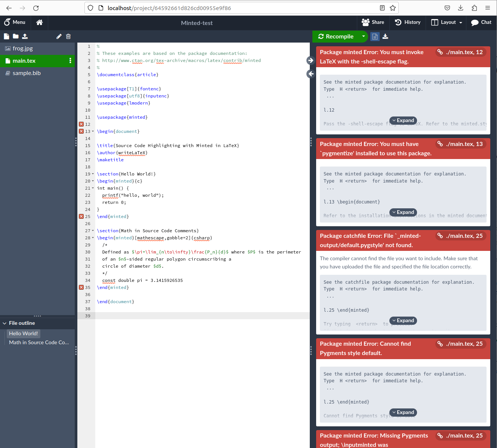The height and width of the screenshot is (448, 497).
Task: Create a new folder in the file tree
Action: tap(15, 36)
